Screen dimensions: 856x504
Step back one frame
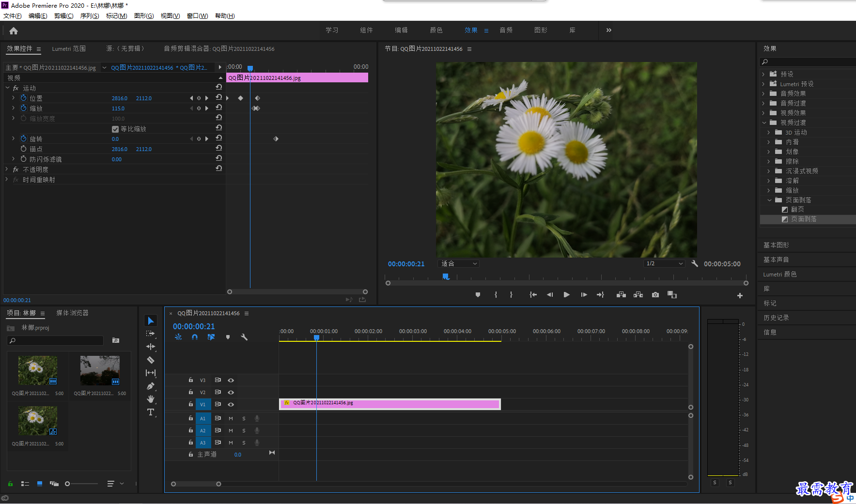550,295
